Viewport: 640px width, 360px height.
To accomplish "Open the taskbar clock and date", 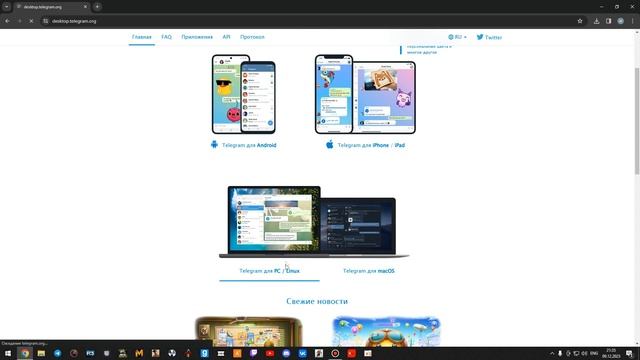I will click(x=611, y=353).
